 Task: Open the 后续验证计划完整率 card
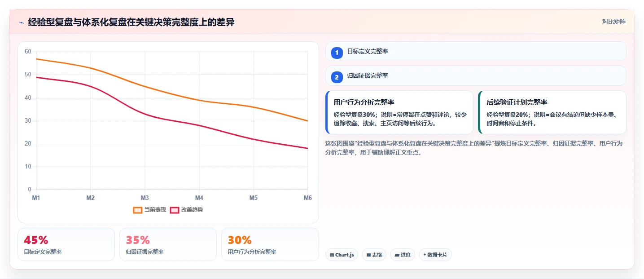pyautogui.click(x=552, y=112)
